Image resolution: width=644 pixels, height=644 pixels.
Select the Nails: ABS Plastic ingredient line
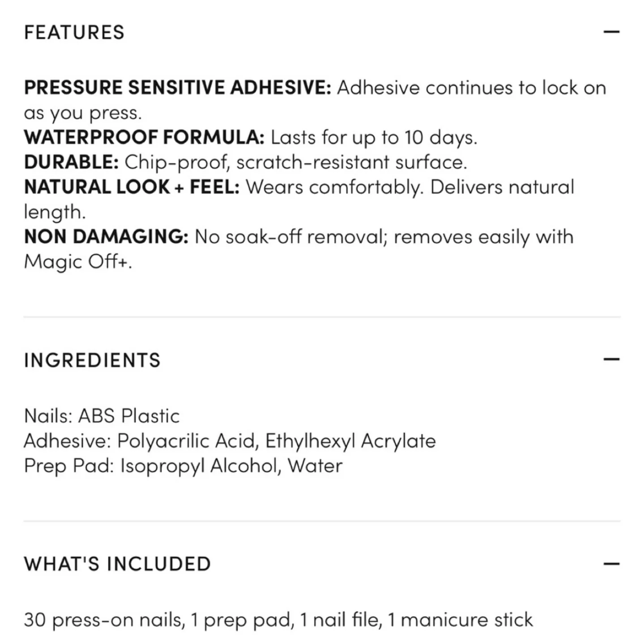102,415
